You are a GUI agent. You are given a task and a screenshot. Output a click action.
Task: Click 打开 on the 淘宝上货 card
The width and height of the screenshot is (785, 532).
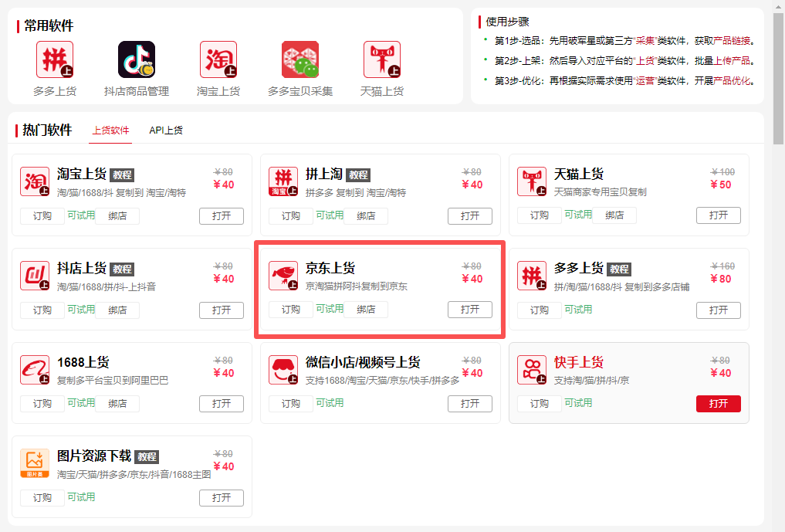pos(222,216)
